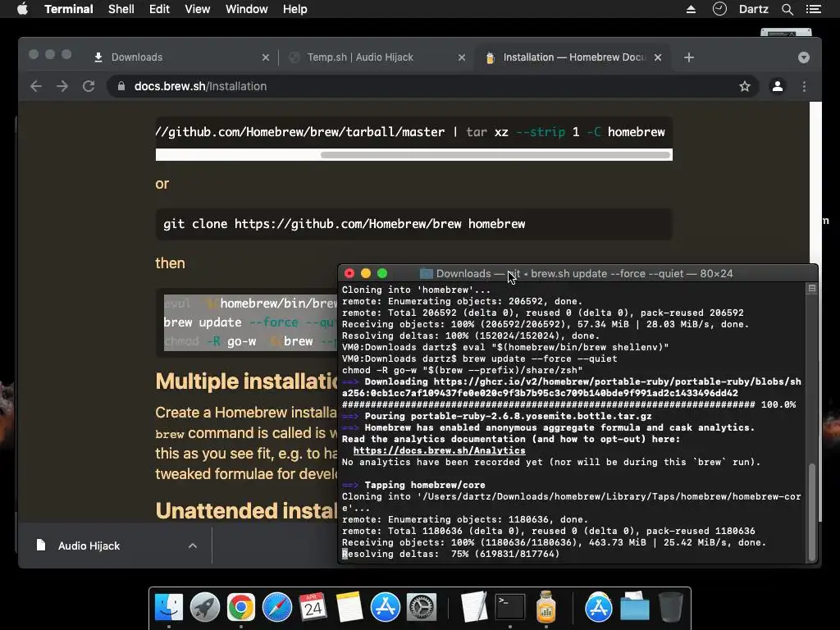
Task: Go forward in Chrome
Action: coord(62,86)
